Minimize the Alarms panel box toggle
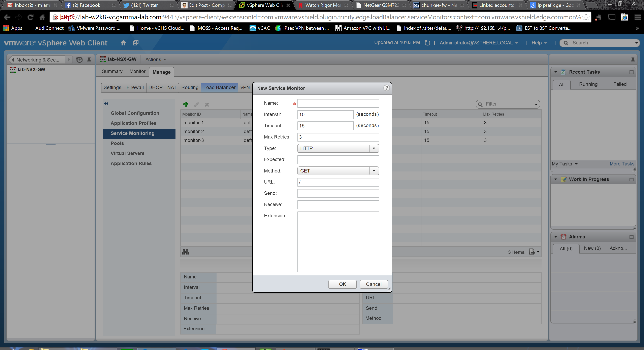The width and height of the screenshot is (644, 350). (x=631, y=237)
